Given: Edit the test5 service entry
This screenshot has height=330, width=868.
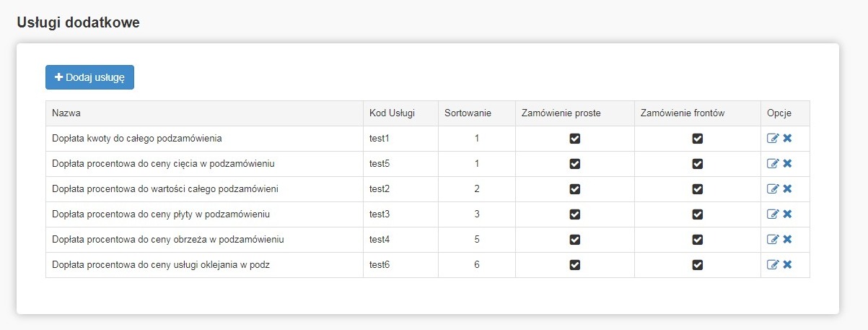Looking at the screenshot, I should [x=773, y=164].
